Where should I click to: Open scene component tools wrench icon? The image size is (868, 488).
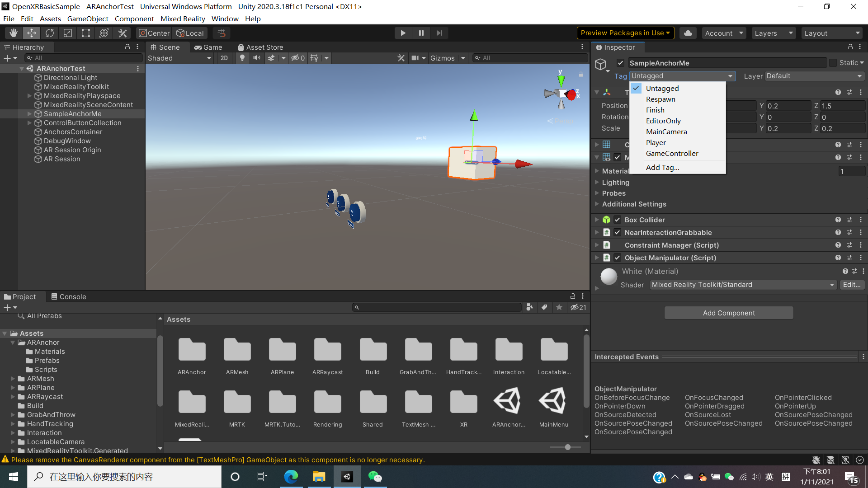401,58
